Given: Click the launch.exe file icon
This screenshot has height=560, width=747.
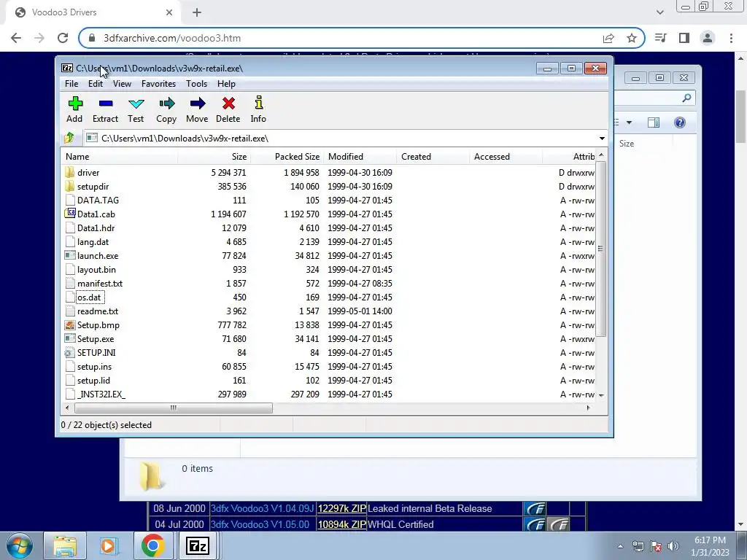Looking at the screenshot, I should 70,256.
